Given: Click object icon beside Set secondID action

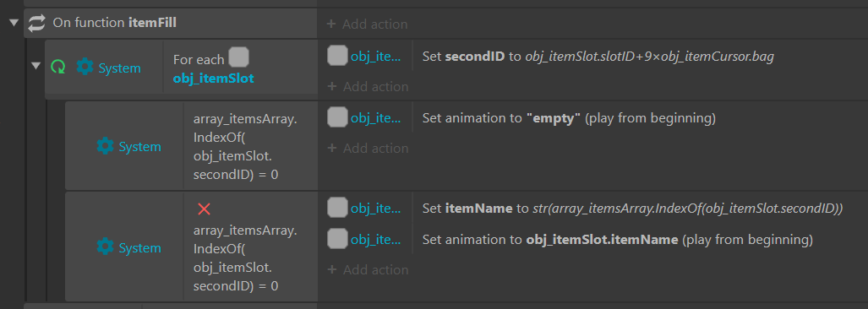Looking at the screenshot, I should point(338,56).
